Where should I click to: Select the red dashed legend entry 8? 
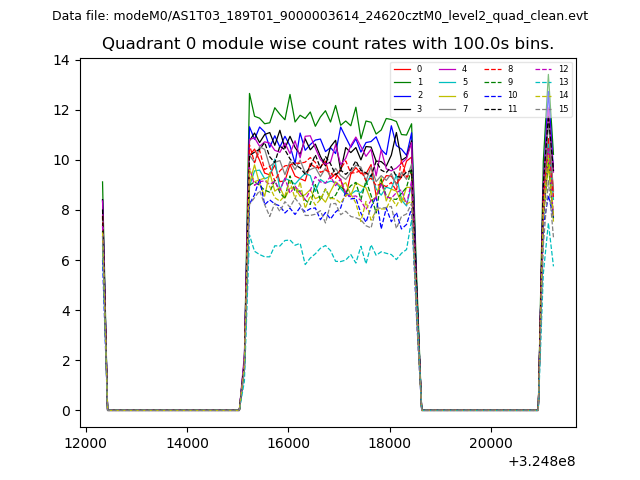[498, 69]
